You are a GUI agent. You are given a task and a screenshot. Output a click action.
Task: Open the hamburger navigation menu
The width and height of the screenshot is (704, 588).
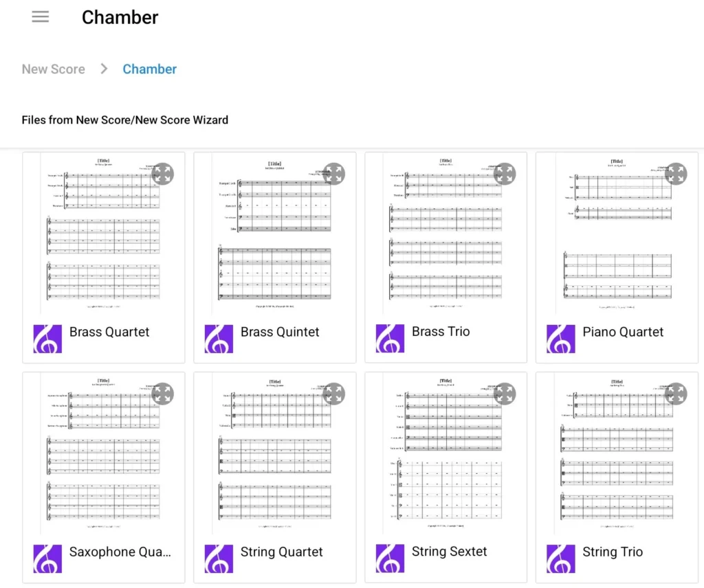[41, 18]
